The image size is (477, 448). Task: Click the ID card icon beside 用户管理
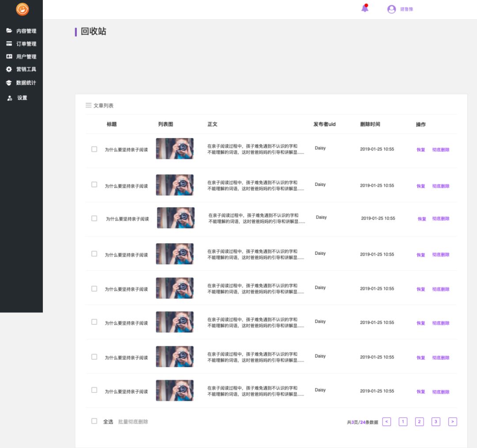tap(9, 56)
